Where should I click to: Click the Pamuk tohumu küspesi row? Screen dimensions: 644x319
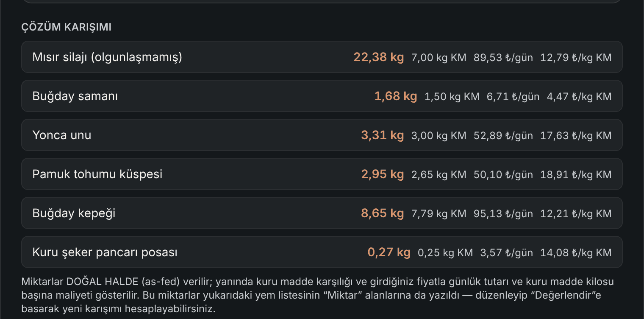(322, 174)
